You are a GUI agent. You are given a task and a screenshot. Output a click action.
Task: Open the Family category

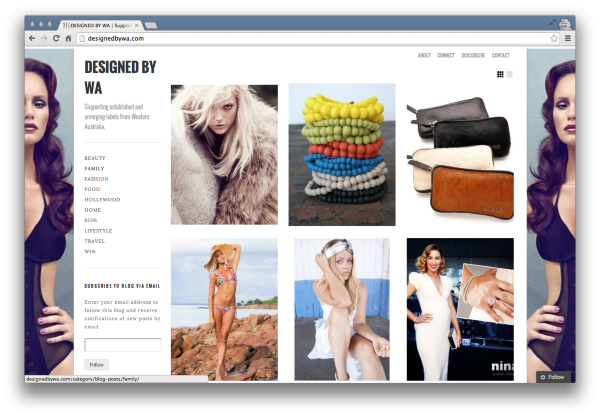point(94,168)
